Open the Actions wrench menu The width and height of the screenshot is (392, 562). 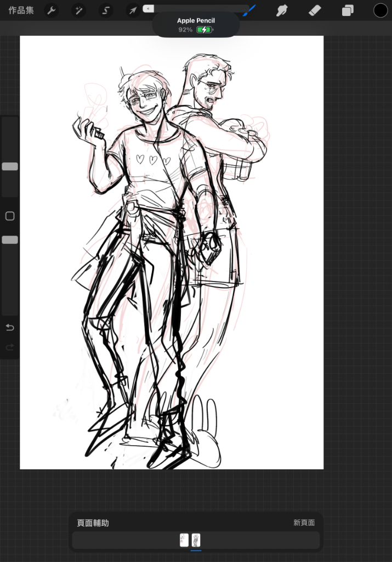tap(51, 10)
